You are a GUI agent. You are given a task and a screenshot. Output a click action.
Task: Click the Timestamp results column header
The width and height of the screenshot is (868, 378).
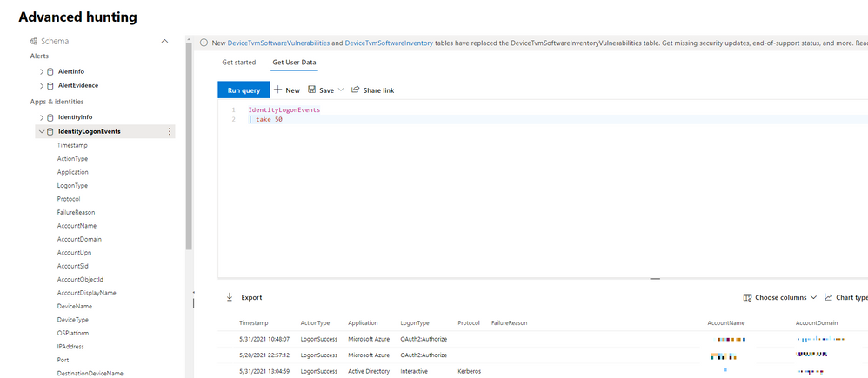point(254,322)
